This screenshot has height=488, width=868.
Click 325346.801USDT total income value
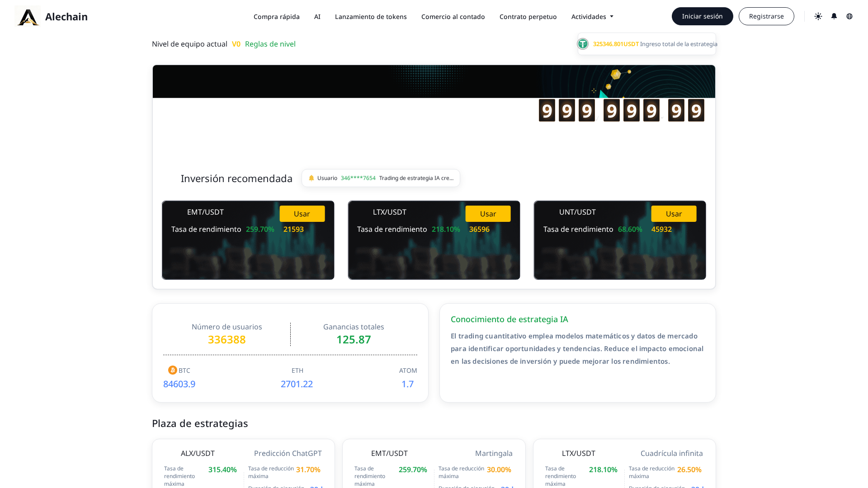tap(616, 44)
